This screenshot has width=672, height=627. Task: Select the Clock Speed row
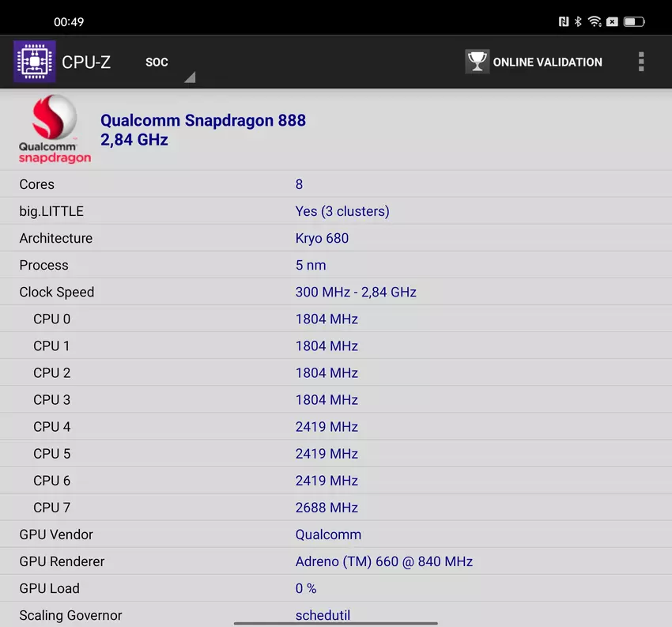tap(336, 292)
